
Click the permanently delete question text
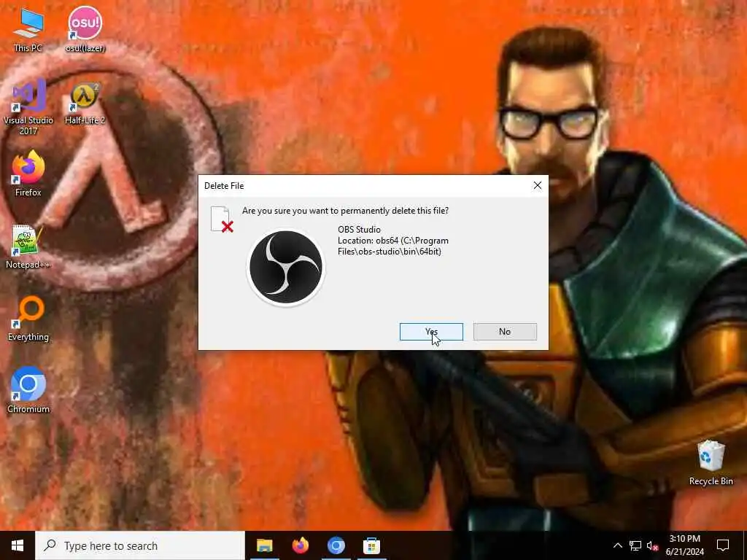[345, 211]
